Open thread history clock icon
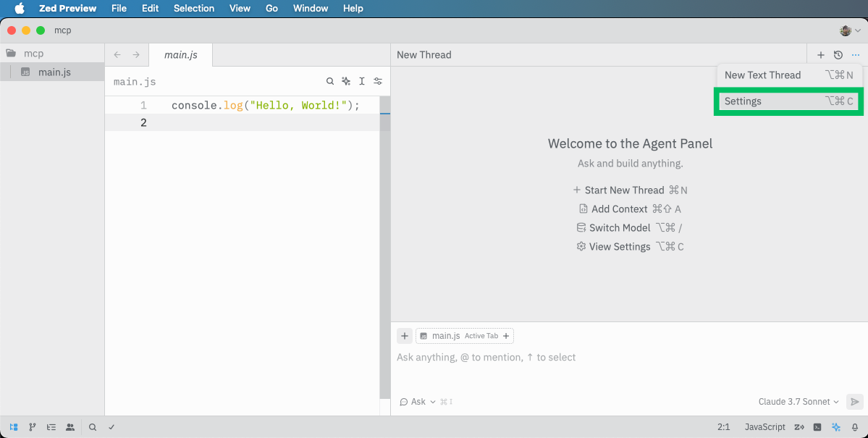This screenshot has height=438, width=868. click(838, 55)
